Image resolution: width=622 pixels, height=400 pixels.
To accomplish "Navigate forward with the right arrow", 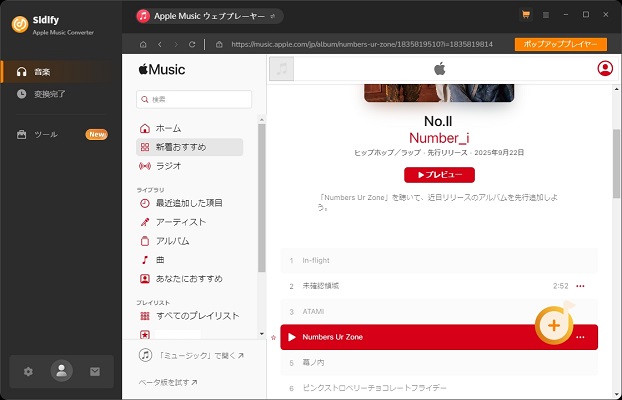I will click(x=176, y=44).
